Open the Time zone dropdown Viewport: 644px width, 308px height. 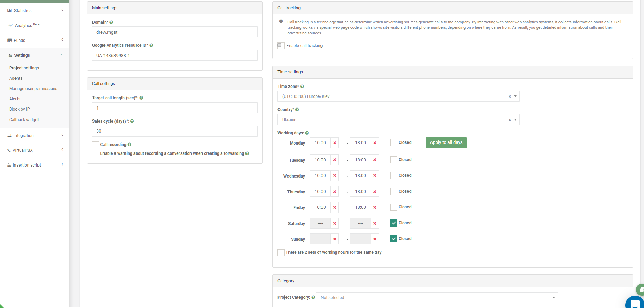pyautogui.click(x=398, y=96)
